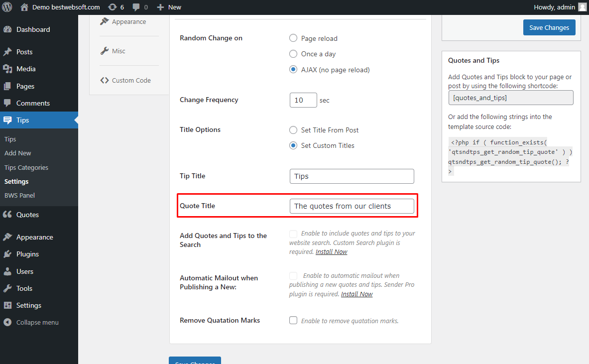The width and height of the screenshot is (589, 364).
Task: Click Install Now for Sender Pro plugin
Action: pos(357,294)
